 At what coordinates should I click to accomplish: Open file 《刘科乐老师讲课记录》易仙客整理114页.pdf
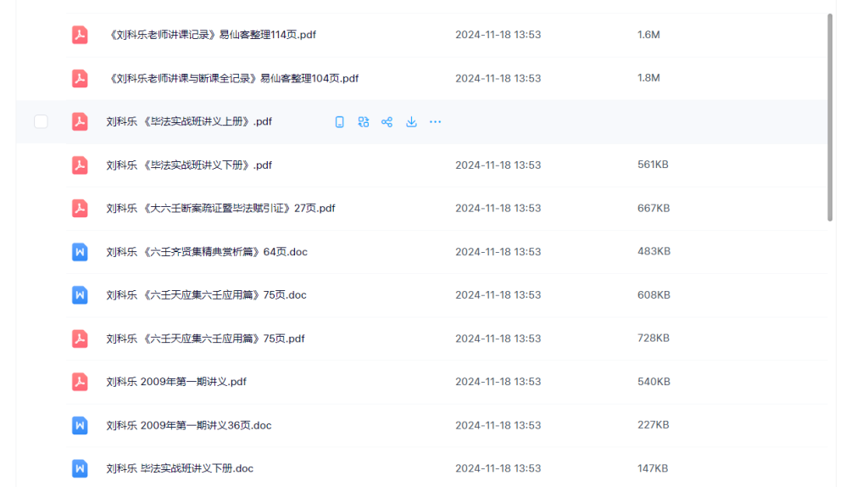coord(211,34)
